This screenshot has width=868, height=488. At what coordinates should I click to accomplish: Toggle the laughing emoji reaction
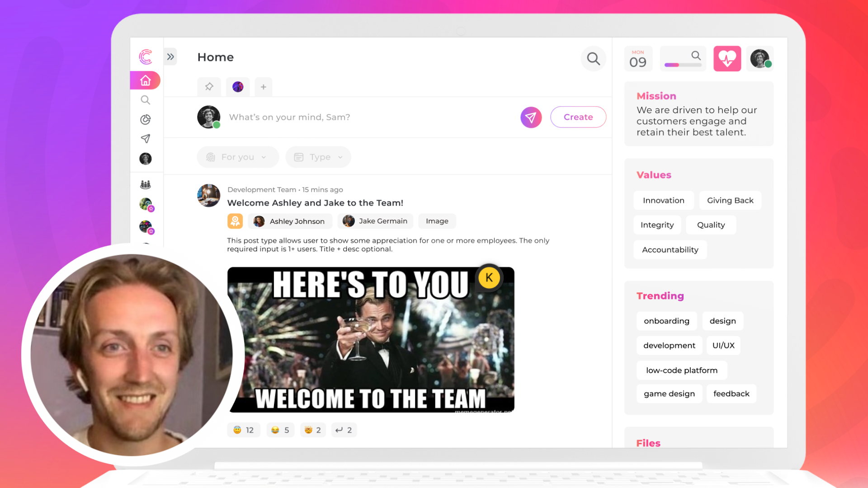click(x=280, y=430)
